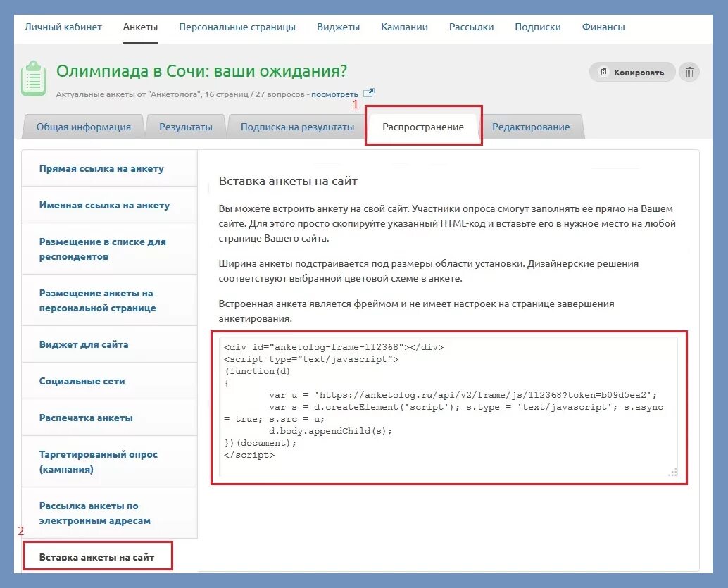The width and height of the screenshot is (728, 588).
Task: Switch to Подписка на результаты tab
Action: pyautogui.click(x=297, y=127)
